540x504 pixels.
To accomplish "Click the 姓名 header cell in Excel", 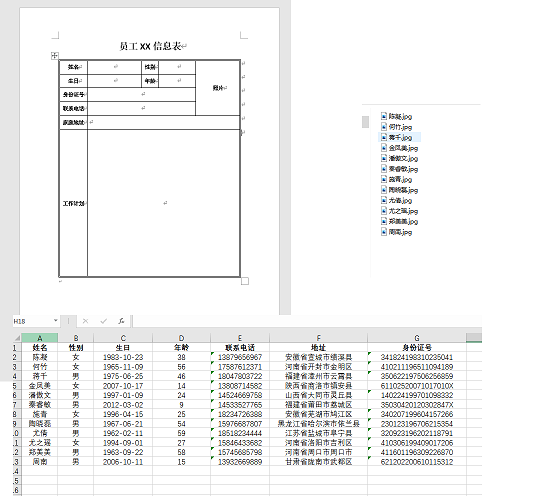I will coord(40,348).
